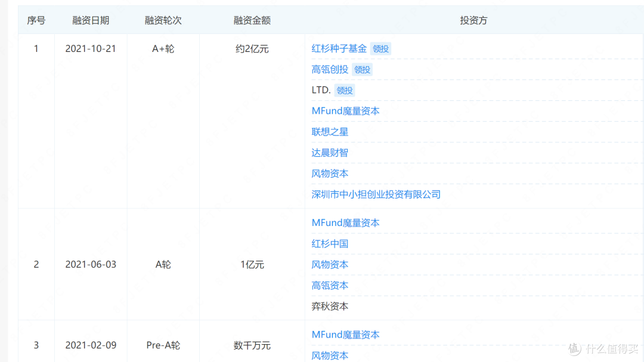Open the 高瓴创投 investor link
This screenshot has width=644, height=362.
(330, 69)
